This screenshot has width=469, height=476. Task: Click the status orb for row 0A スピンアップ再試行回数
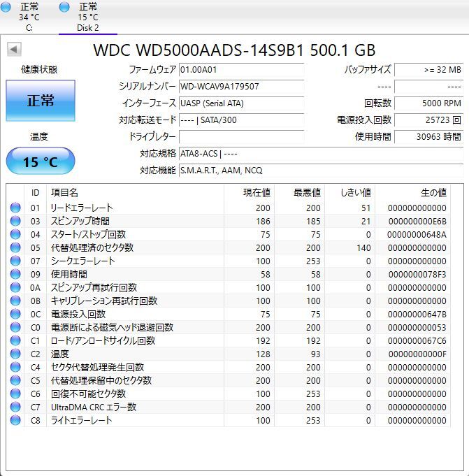pos(15,287)
